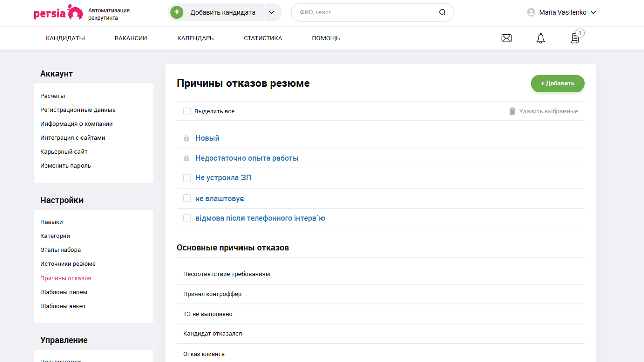Open the mail envelope icon

[x=506, y=38]
